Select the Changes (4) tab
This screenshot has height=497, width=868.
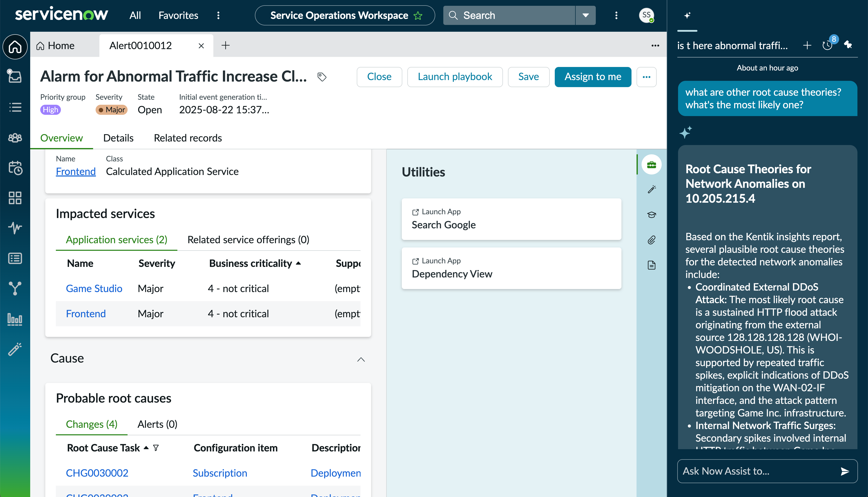[91, 424]
